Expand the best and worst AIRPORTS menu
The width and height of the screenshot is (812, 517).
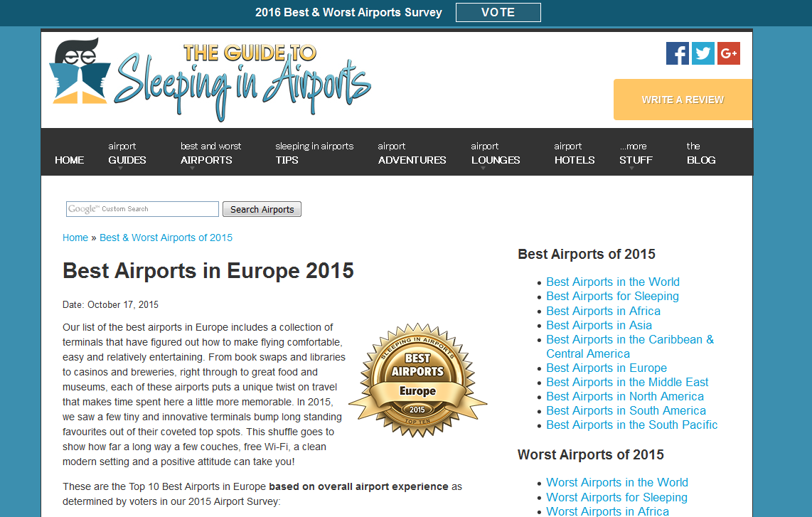tap(210, 154)
